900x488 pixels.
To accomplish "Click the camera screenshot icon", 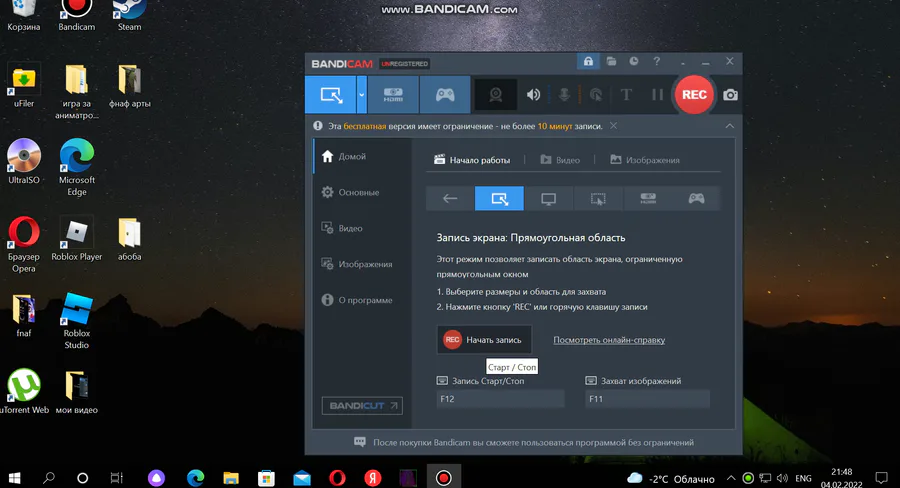I will [x=730, y=95].
